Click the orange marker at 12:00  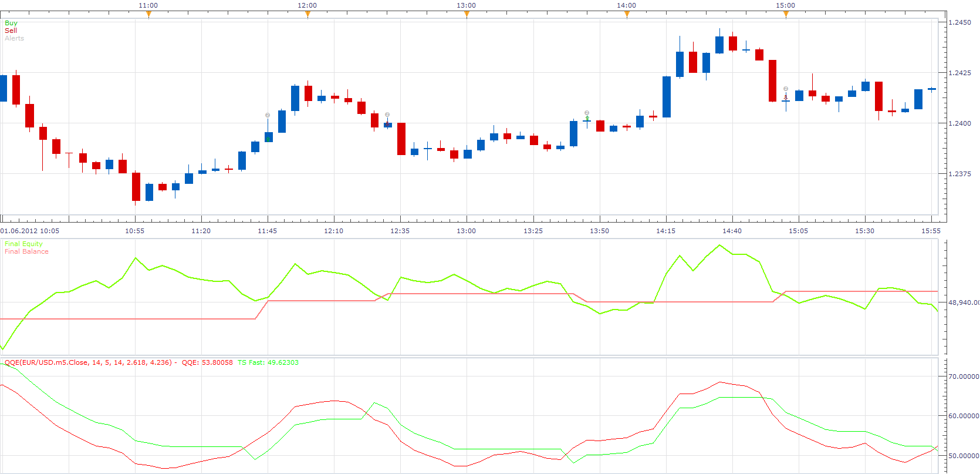307,14
